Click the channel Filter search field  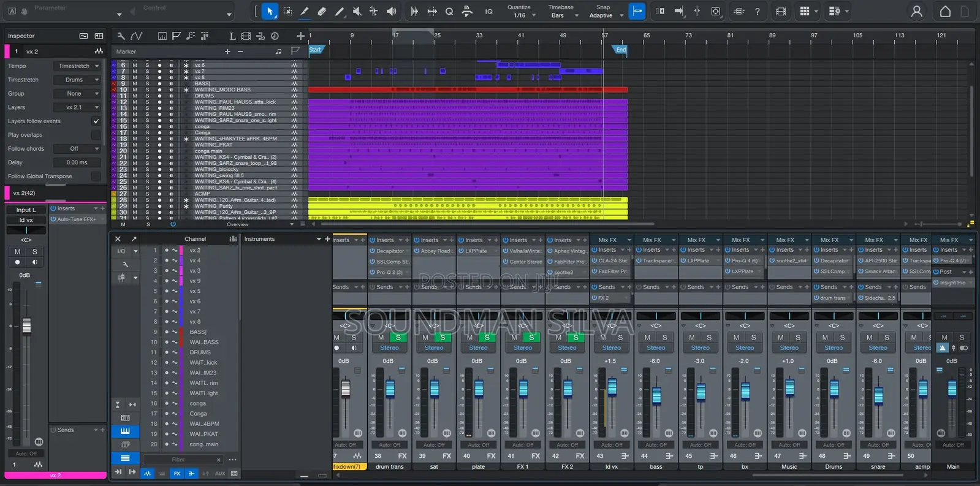click(182, 460)
